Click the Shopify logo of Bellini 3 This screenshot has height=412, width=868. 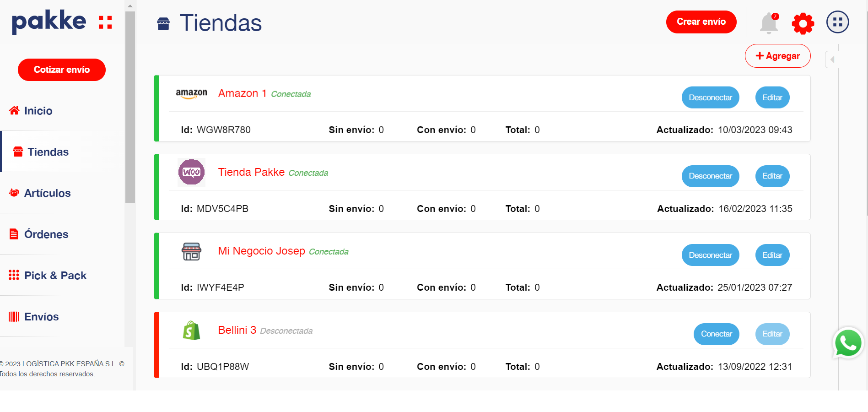(191, 330)
